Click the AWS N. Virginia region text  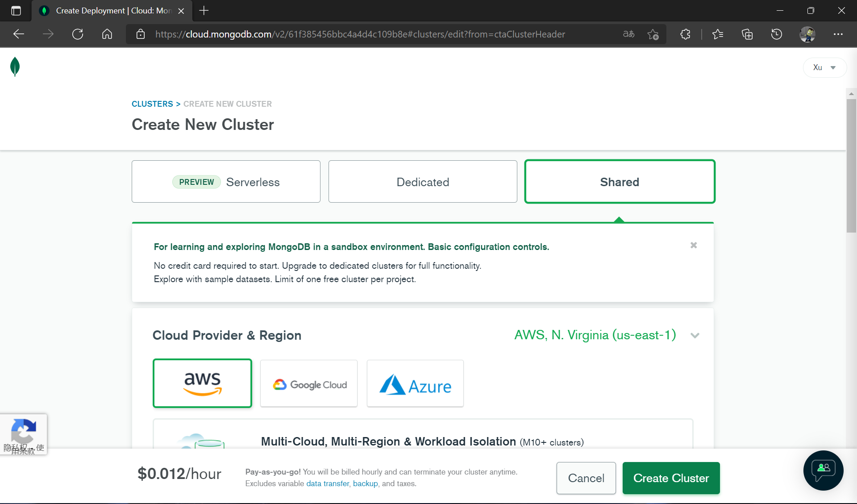click(595, 335)
